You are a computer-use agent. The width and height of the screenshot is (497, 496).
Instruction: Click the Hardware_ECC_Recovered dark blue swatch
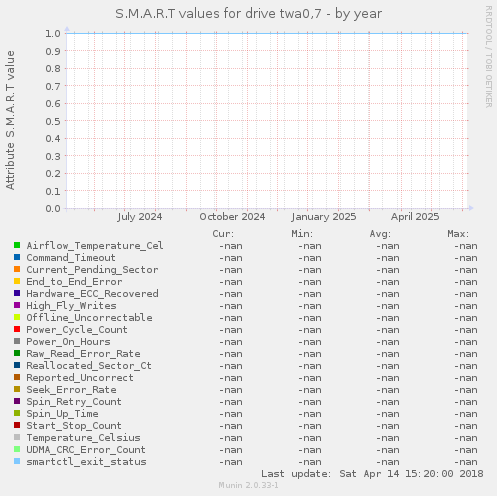(17, 293)
